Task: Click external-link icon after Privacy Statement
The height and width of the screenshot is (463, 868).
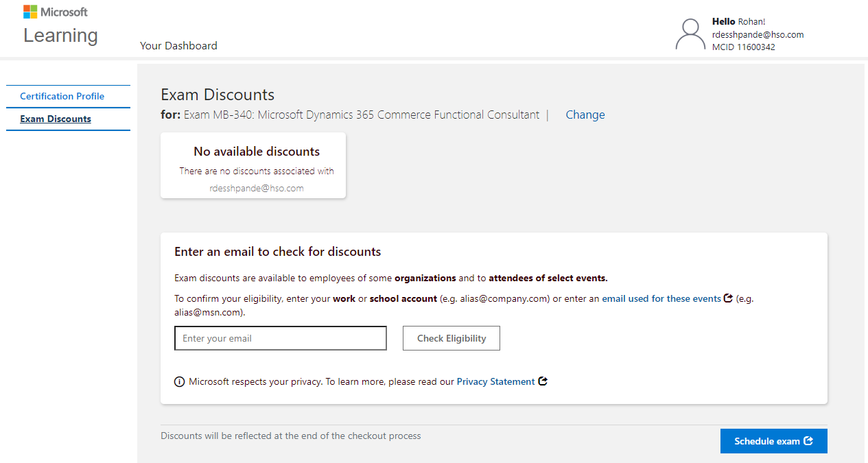Action: coord(543,381)
